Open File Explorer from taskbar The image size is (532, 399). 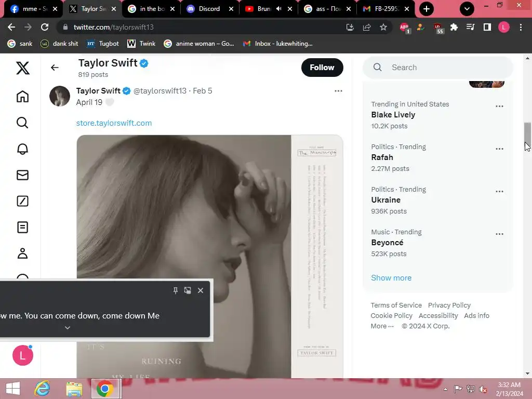coord(74,389)
